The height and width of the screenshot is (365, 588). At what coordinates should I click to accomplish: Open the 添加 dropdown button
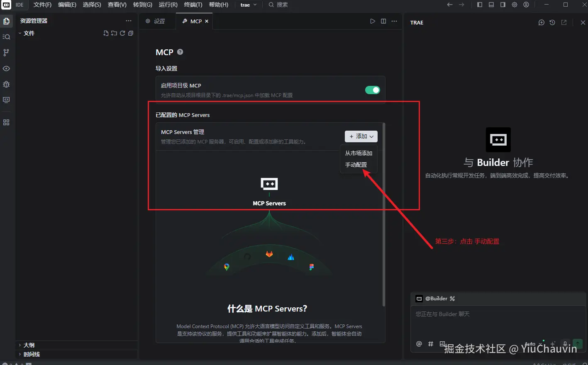pyautogui.click(x=361, y=136)
